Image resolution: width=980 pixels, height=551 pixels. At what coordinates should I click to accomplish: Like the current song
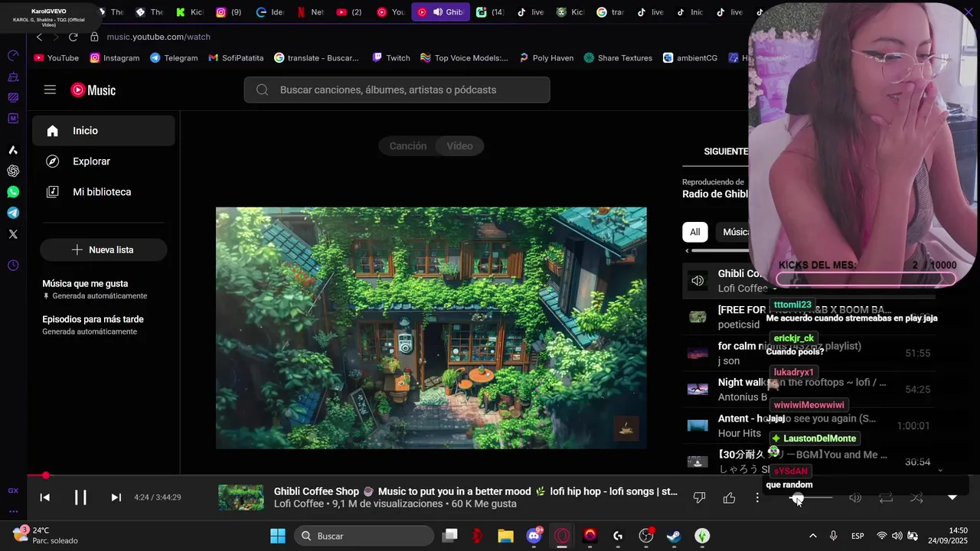(x=729, y=498)
